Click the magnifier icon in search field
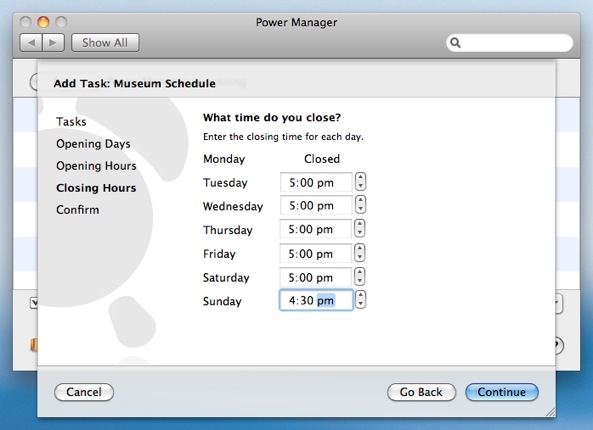This screenshot has width=593, height=430. click(x=455, y=43)
